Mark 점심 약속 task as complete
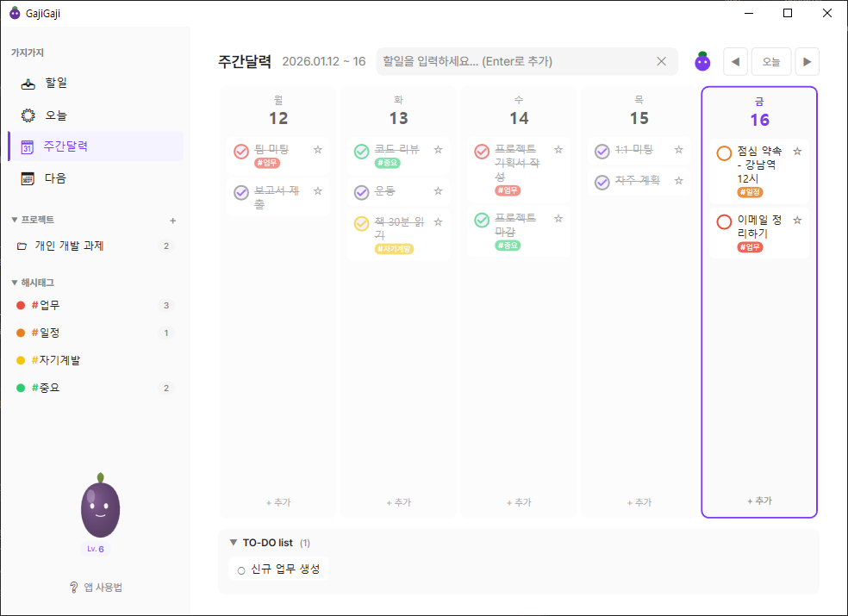848x616 pixels. coord(723,153)
